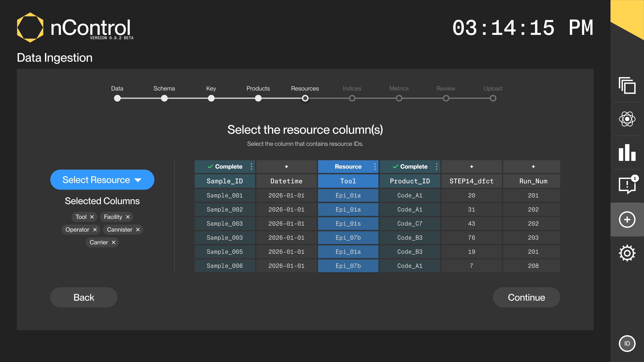The height and width of the screenshot is (362, 644).
Task: Remove the Carrier selected column chip
Action: [x=114, y=242]
